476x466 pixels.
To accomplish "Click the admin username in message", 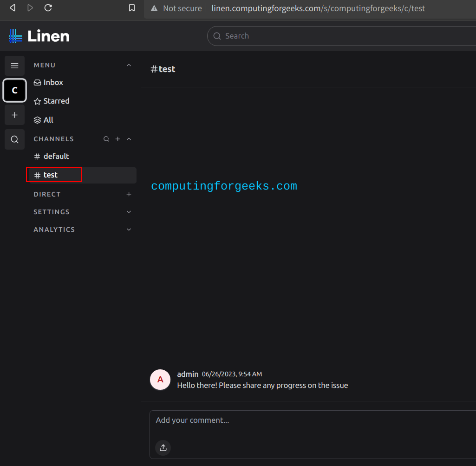I will click(x=188, y=374).
